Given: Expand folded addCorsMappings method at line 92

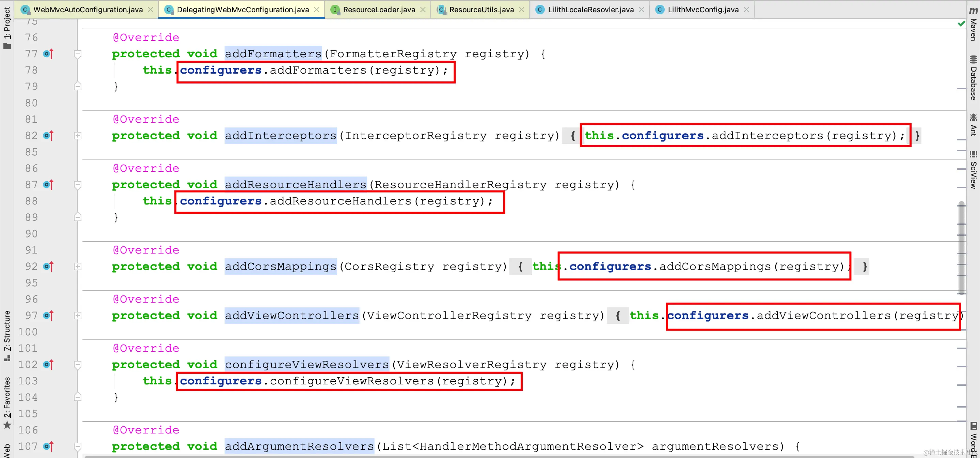Looking at the screenshot, I should point(78,266).
